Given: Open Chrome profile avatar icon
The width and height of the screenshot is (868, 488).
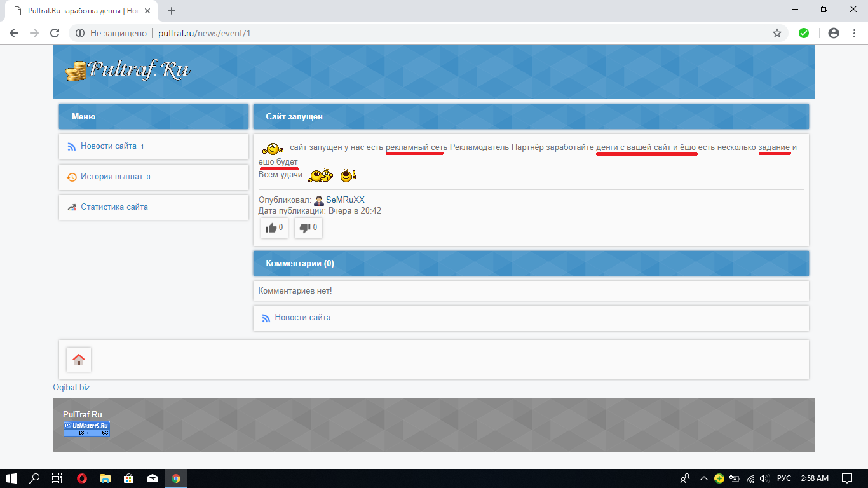Looking at the screenshot, I should click(834, 33).
